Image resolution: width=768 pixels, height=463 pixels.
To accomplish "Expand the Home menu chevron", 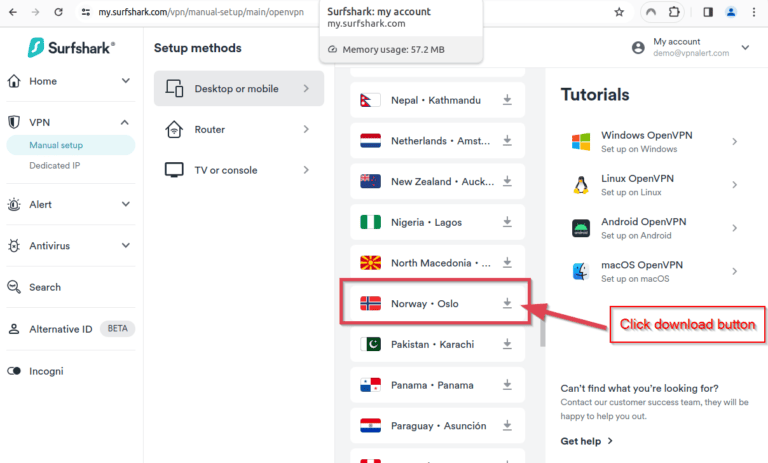I will [126, 81].
